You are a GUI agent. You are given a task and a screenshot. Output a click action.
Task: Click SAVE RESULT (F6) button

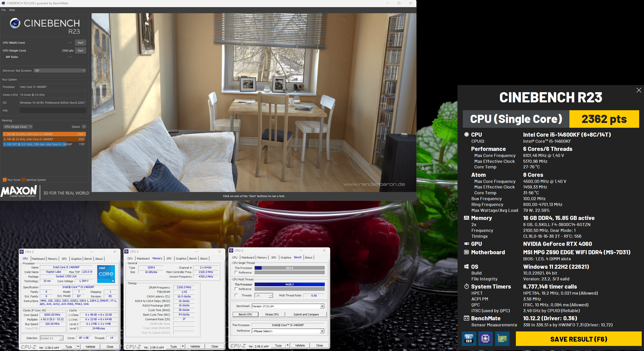click(579, 339)
